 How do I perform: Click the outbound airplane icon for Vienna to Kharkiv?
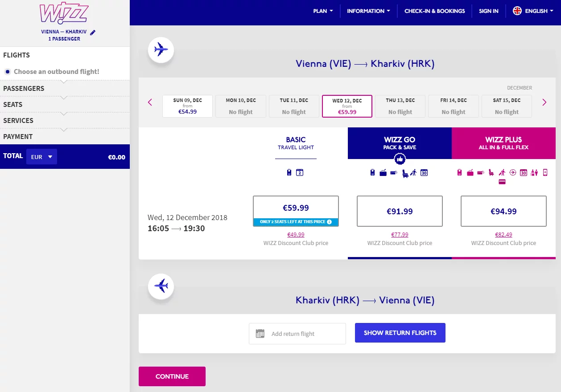point(161,49)
